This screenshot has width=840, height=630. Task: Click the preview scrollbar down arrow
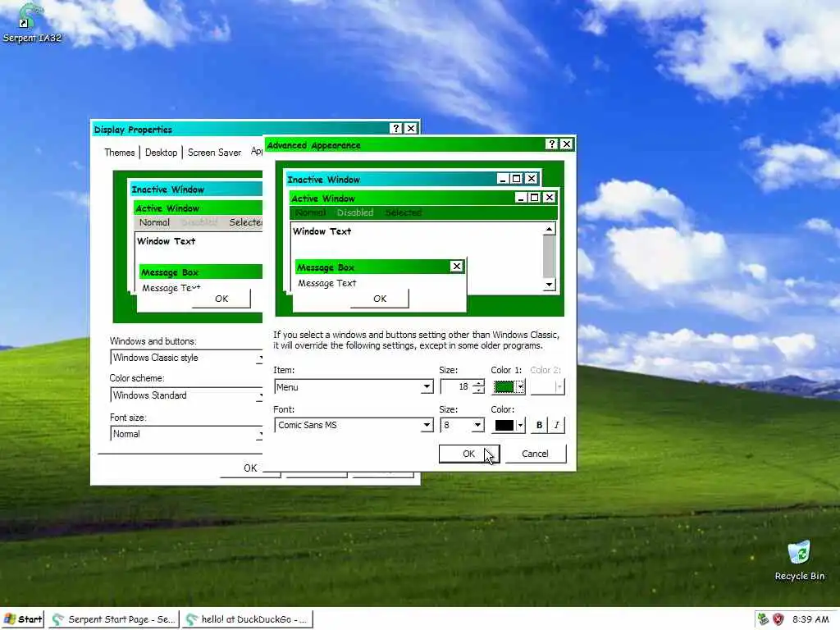click(549, 285)
